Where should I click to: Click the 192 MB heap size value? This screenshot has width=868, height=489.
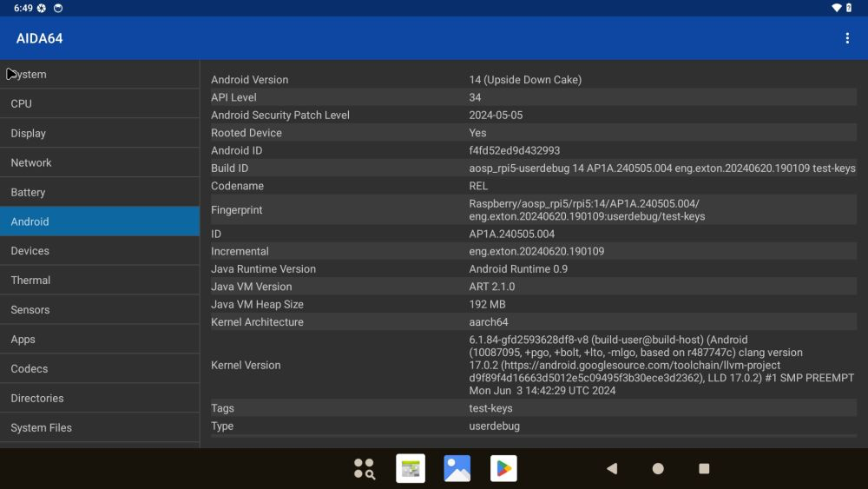point(487,305)
